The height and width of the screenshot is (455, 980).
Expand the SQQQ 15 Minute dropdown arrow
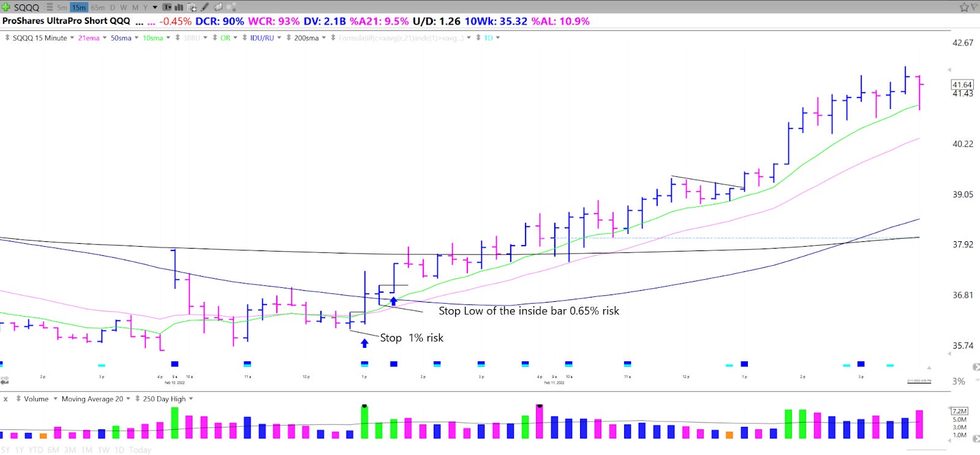click(x=72, y=38)
